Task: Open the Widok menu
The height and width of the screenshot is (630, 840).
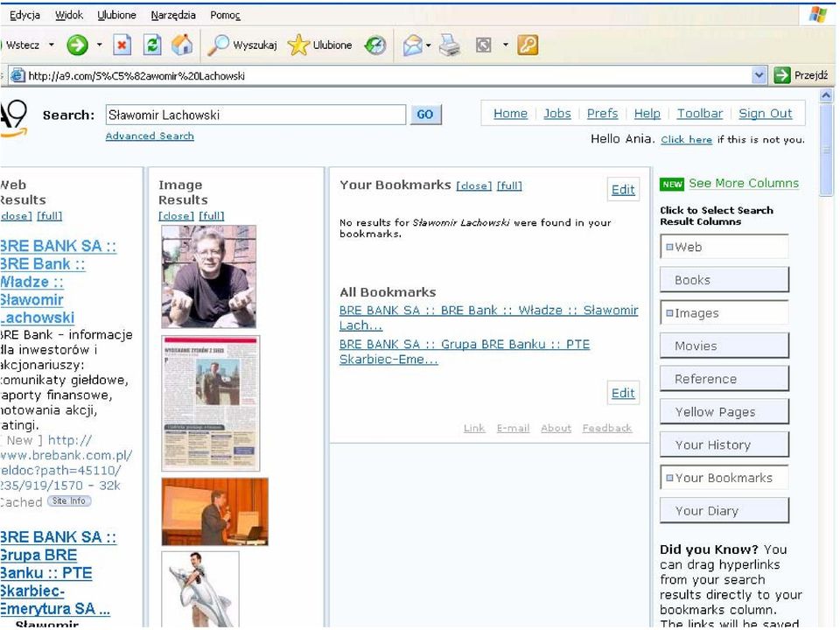Action: (69, 15)
